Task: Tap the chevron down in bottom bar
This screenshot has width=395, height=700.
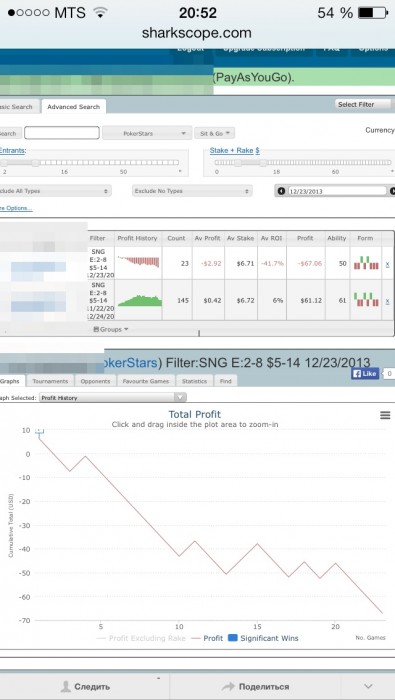Action: pyautogui.click(x=368, y=686)
